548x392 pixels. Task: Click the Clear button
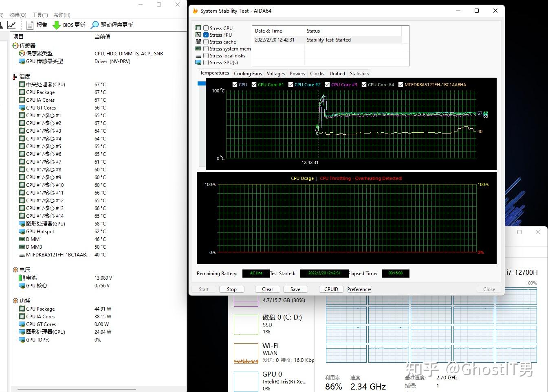(x=268, y=289)
